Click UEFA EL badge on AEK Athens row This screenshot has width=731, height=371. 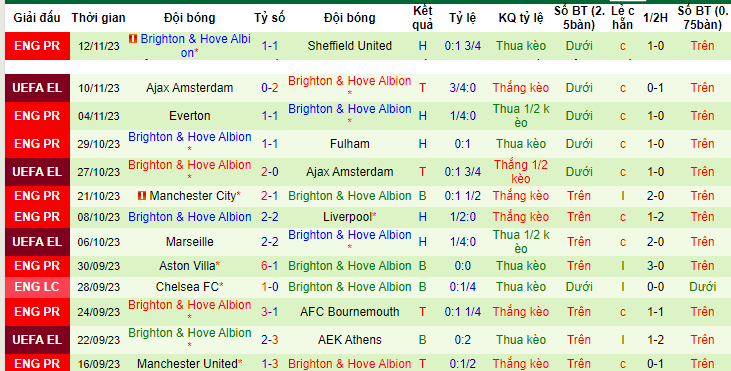(37, 340)
